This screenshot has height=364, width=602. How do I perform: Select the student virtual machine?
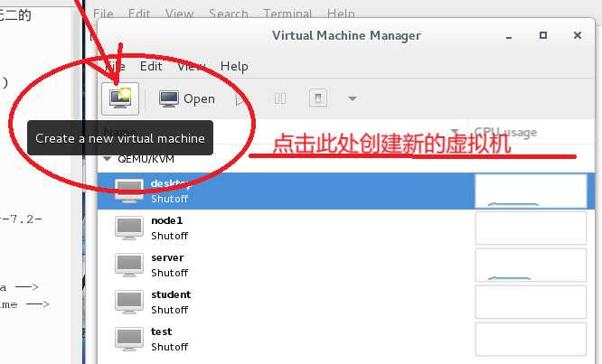click(346, 302)
